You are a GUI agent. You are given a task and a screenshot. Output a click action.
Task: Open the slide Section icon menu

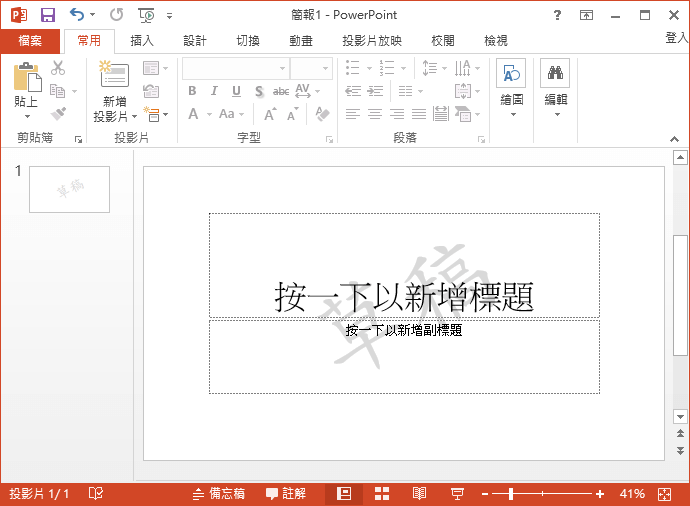[x=155, y=114]
